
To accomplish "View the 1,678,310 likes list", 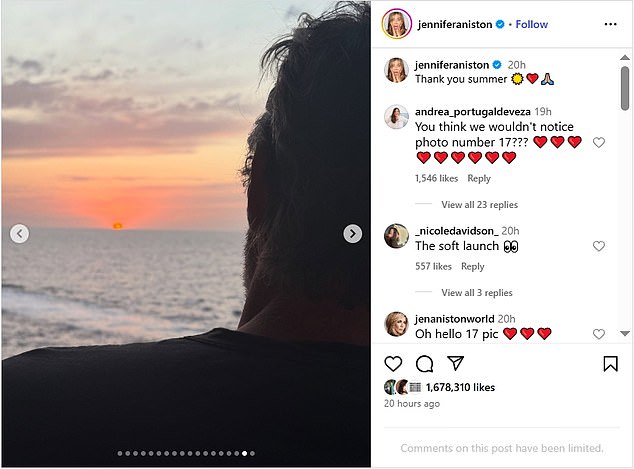I will click(460, 387).
